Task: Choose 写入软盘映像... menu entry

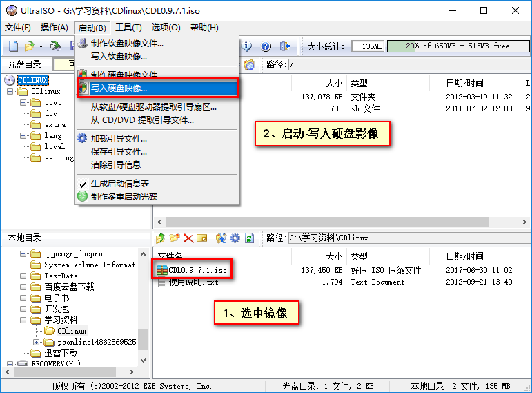Action: (157, 57)
